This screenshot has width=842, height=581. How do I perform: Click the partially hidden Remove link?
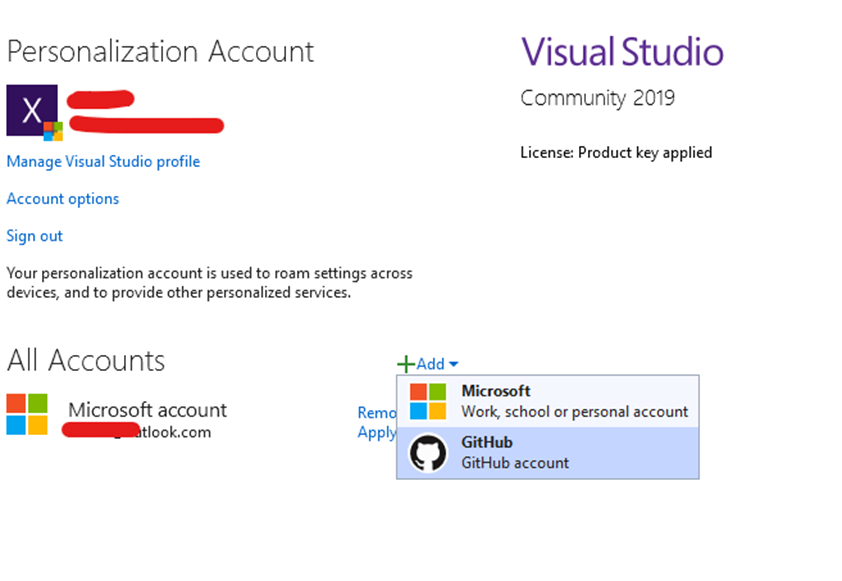tap(377, 412)
